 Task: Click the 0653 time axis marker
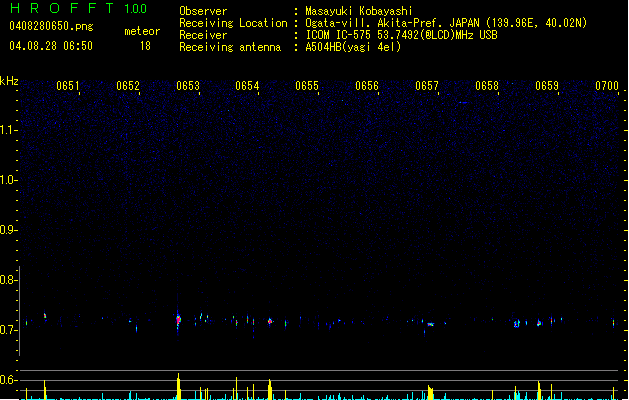(188, 86)
